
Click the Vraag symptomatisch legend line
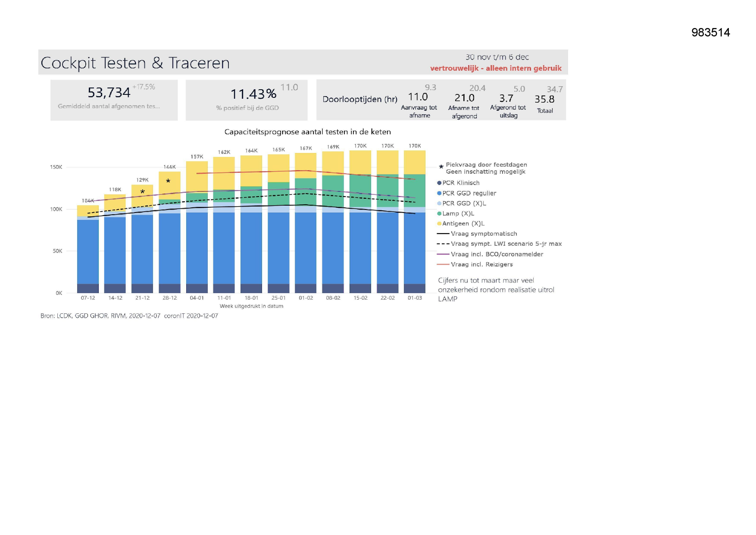click(443, 234)
